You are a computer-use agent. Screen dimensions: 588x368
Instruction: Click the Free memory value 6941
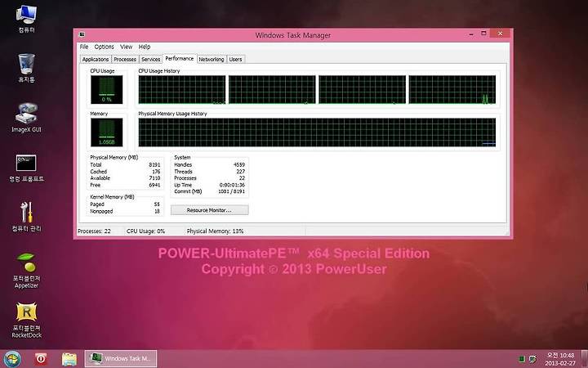click(x=154, y=185)
